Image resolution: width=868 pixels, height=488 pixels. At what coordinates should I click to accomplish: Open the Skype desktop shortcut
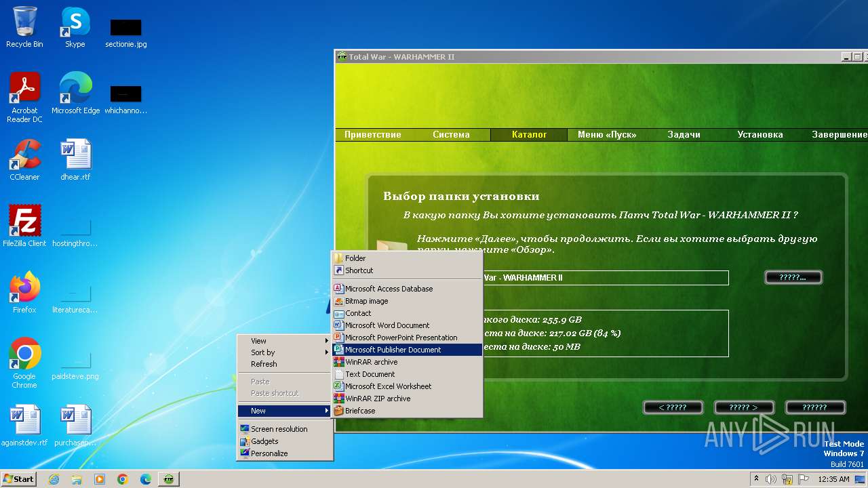pyautogui.click(x=75, y=27)
